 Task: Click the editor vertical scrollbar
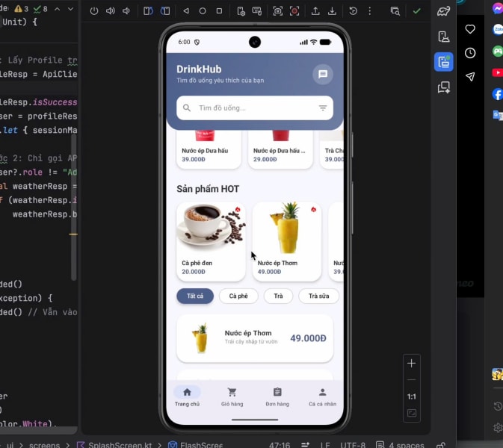(74, 207)
